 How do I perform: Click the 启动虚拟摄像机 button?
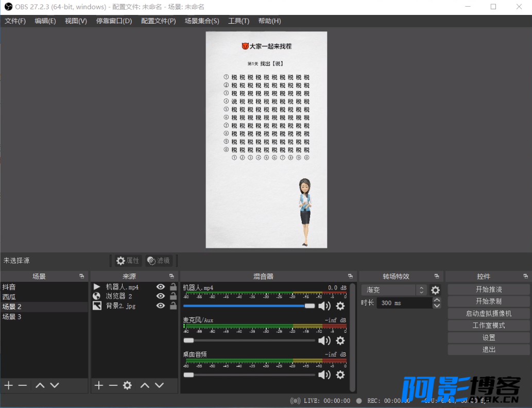pyautogui.click(x=489, y=313)
